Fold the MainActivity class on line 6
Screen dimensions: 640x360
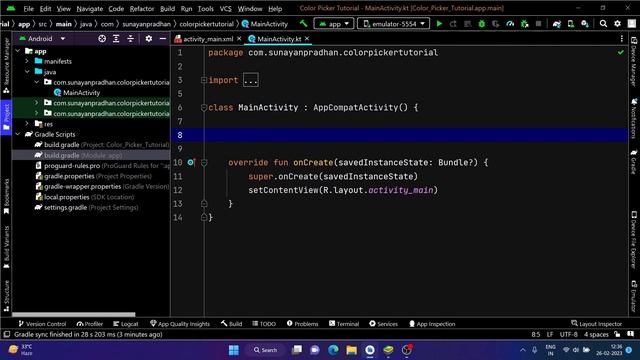tap(204, 108)
